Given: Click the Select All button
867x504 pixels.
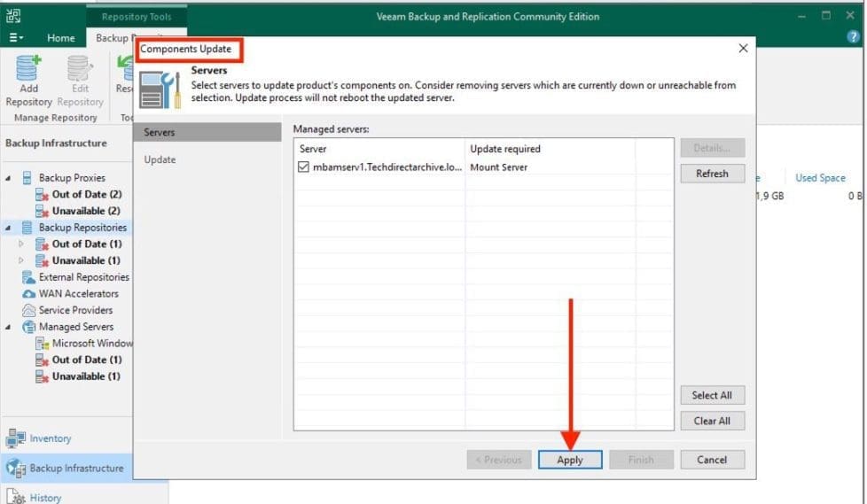Looking at the screenshot, I should click(712, 396).
